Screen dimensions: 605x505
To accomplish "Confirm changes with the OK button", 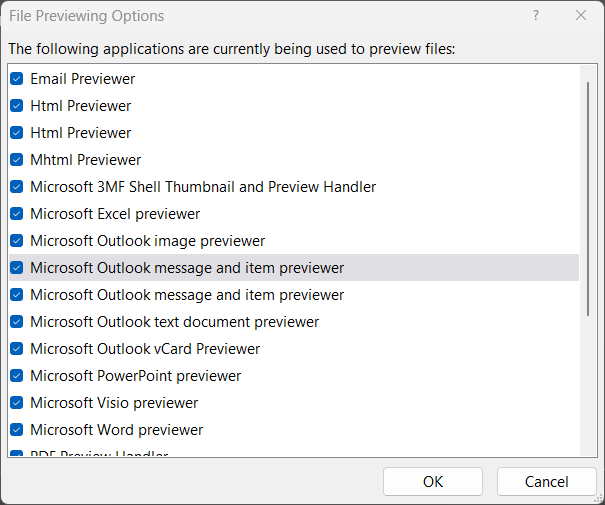I will pyautogui.click(x=433, y=481).
